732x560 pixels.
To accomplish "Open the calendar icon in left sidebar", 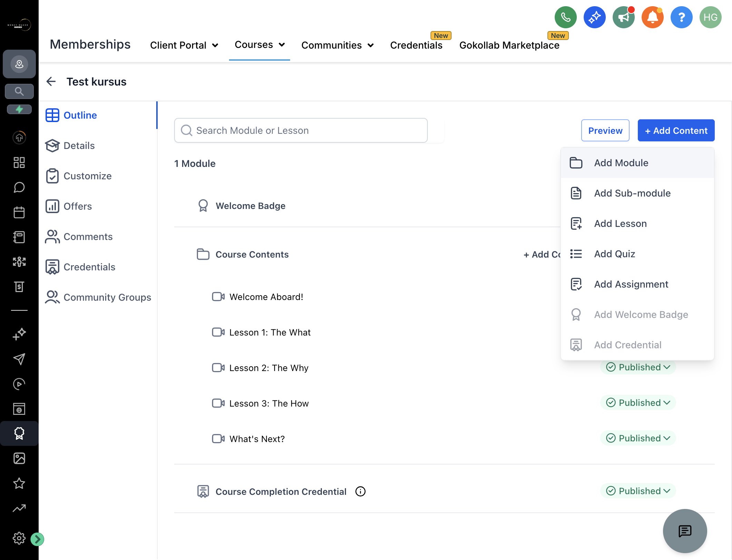I will (x=19, y=212).
